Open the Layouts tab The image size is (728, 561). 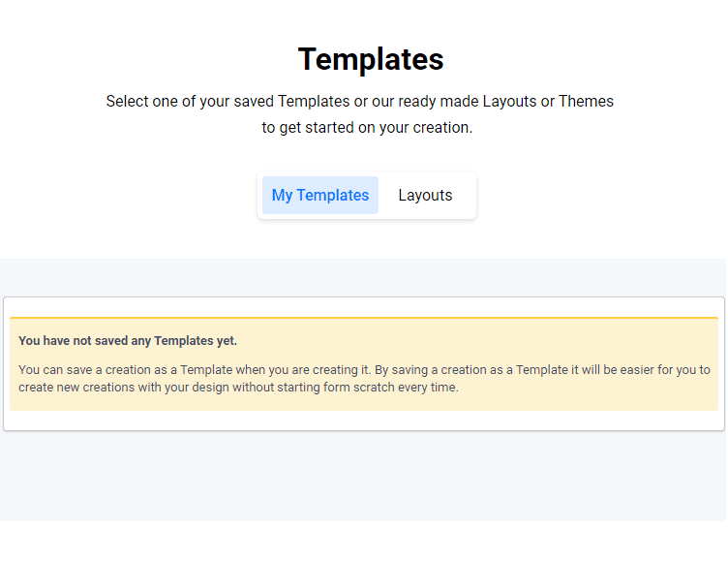tap(425, 195)
